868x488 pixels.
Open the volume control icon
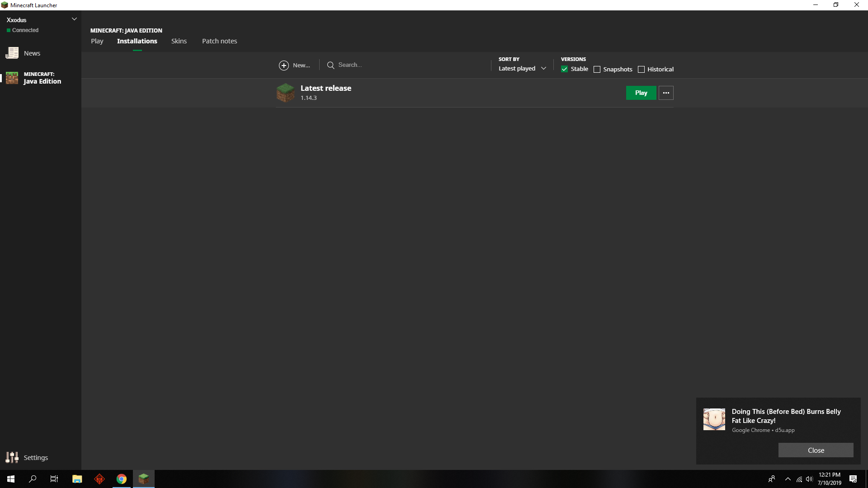click(809, 479)
